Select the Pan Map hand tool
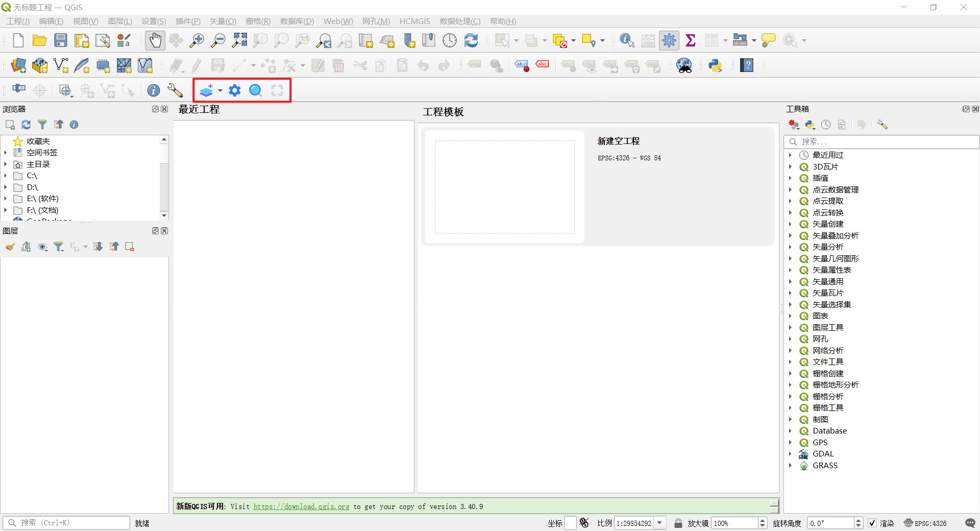Image resolution: width=980 pixels, height=531 pixels. tap(155, 40)
